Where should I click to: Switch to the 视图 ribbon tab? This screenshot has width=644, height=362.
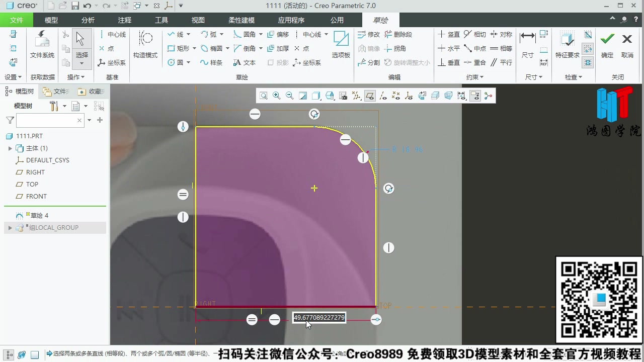(x=198, y=20)
